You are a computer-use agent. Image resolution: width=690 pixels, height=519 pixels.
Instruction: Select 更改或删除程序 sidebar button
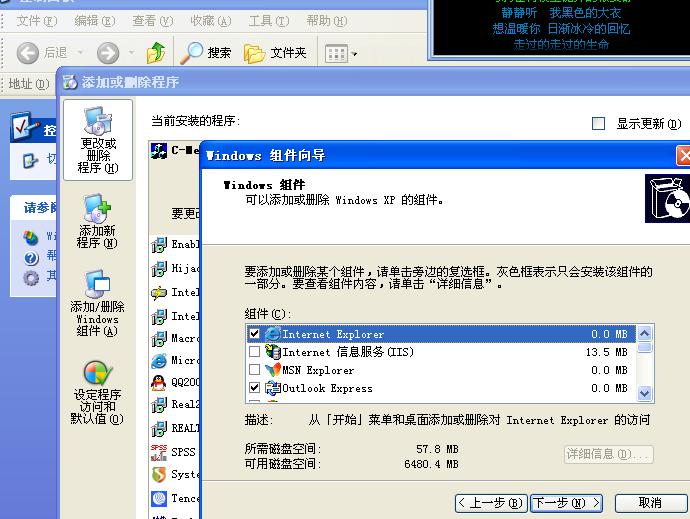click(x=98, y=140)
